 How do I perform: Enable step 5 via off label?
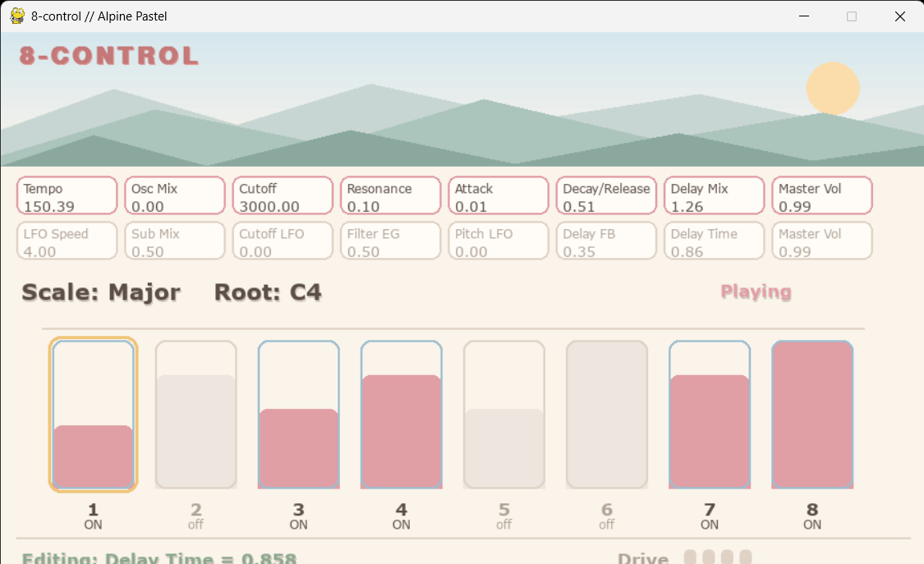pyautogui.click(x=503, y=525)
